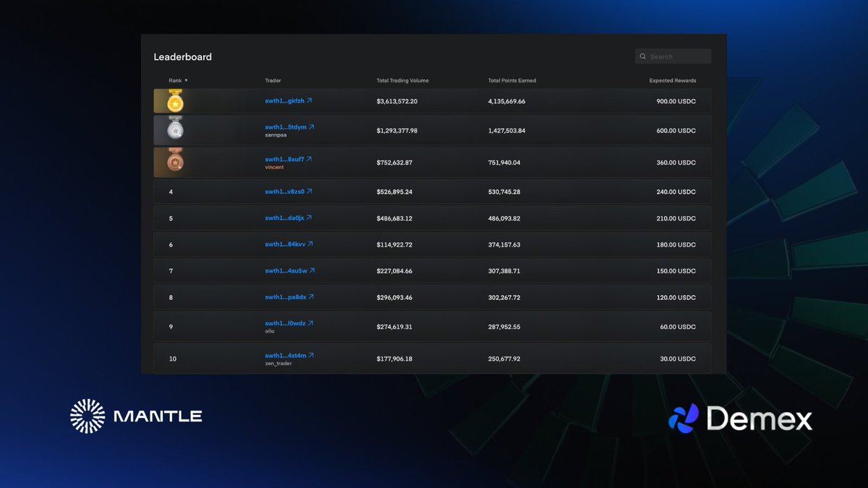Click the Mantle logo
This screenshot has height=488, width=868.
(x=136, y=416)
